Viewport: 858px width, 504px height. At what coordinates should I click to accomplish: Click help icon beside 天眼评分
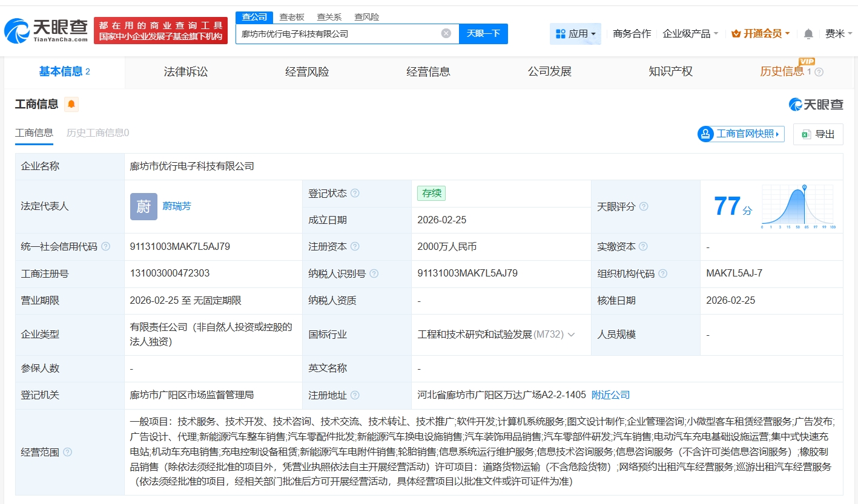click(x=644, y=207)
